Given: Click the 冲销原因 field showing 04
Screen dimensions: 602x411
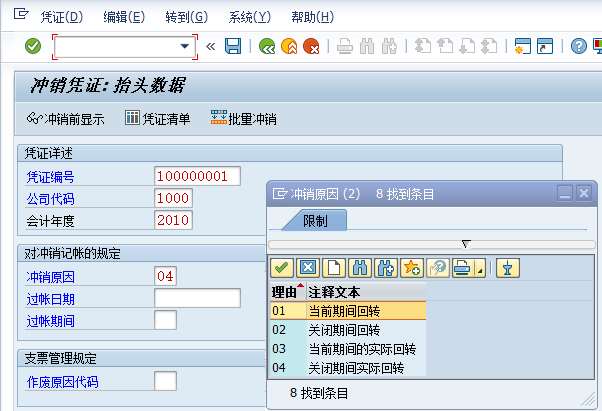Looking at the screenshot, I should (x=165, y=276).
